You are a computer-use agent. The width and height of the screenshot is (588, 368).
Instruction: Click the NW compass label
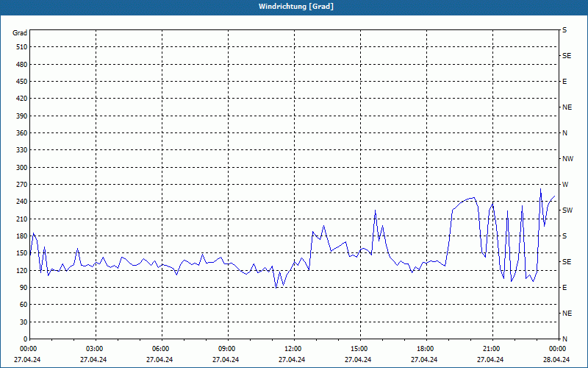click(567, 159)
